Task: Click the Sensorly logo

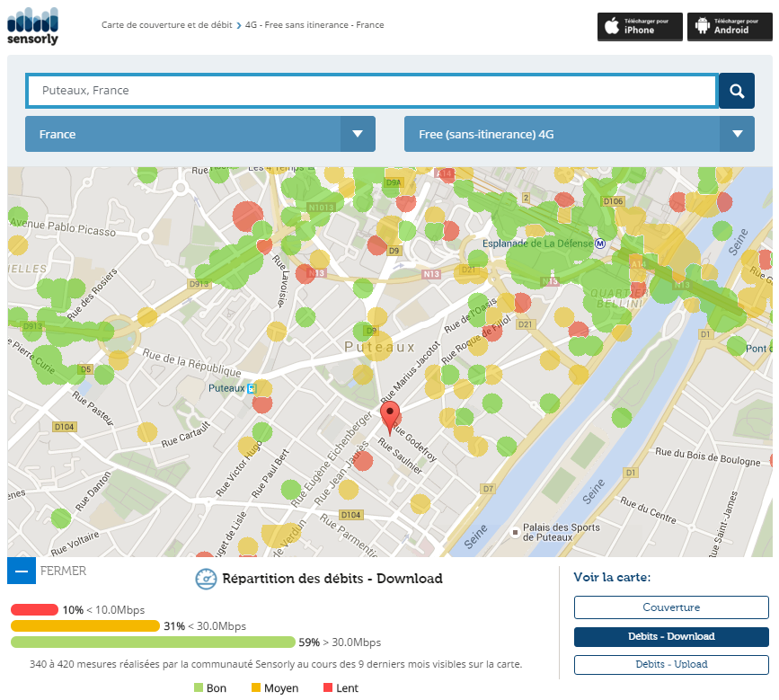Action: (32, 26)
